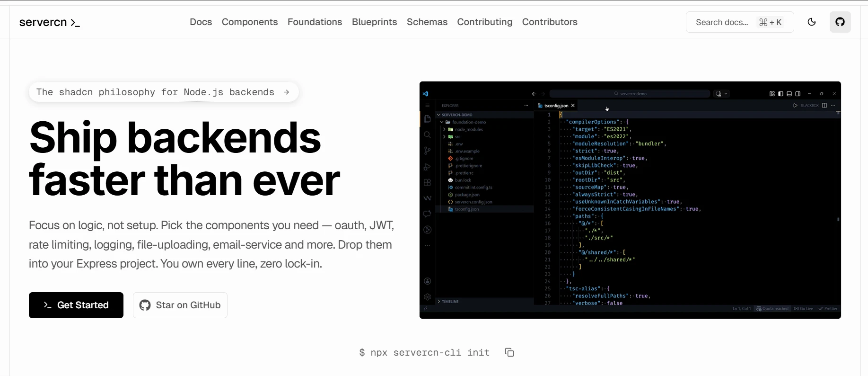Click the Ln 1, Col 1 status item
The height and width of the screenshot is (376, 868).
742,309
